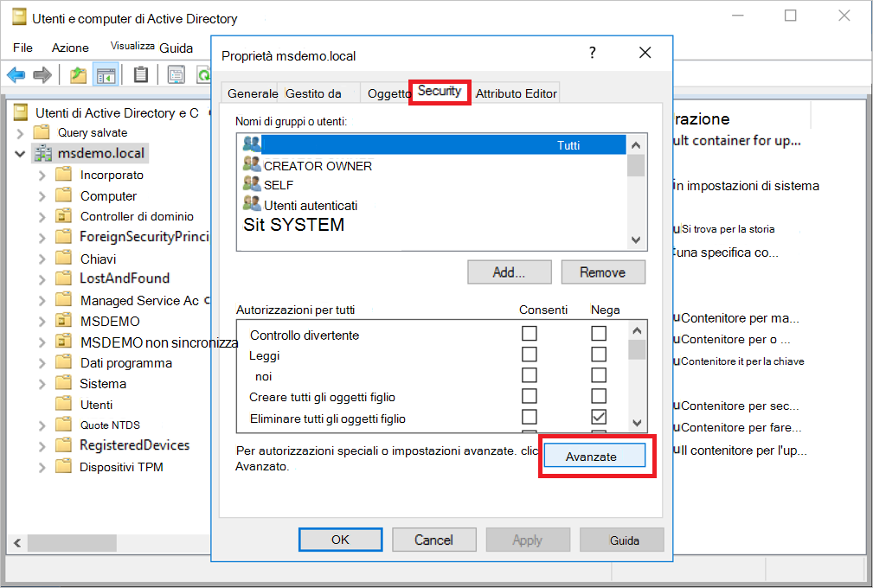
Task: Click the Remove button
Action: coord(603,272)
